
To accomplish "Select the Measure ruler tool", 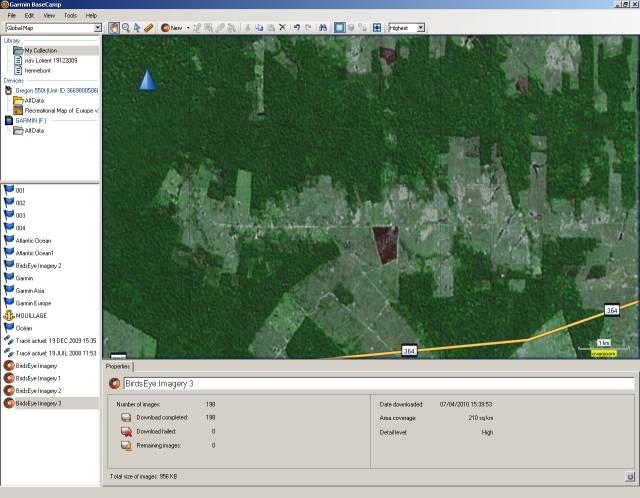I will point(149,28).
